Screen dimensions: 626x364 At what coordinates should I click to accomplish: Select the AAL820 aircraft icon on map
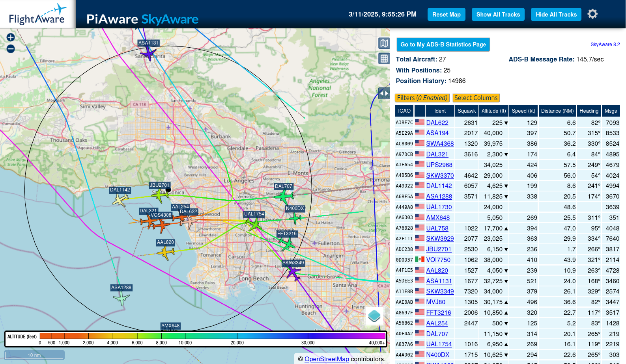[x=166, y=253]
